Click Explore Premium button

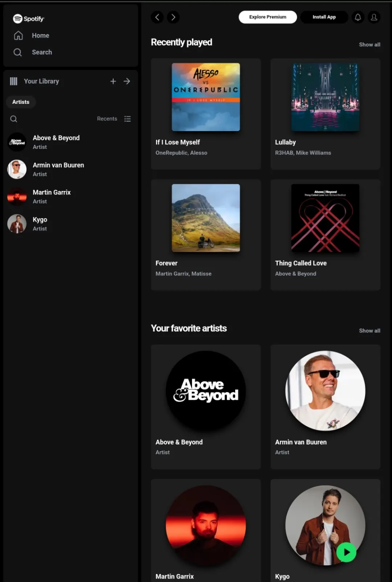(x=268, y=17)
